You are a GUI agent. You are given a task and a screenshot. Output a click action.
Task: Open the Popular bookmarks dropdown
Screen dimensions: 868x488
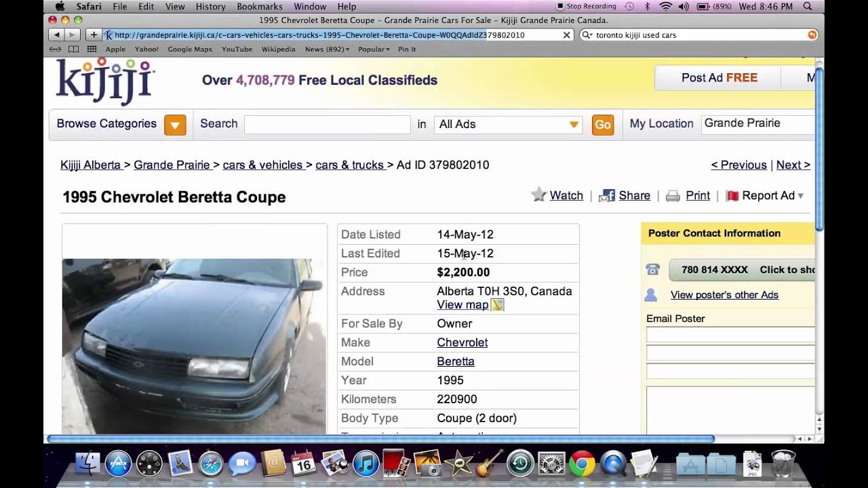coord(374,49)
